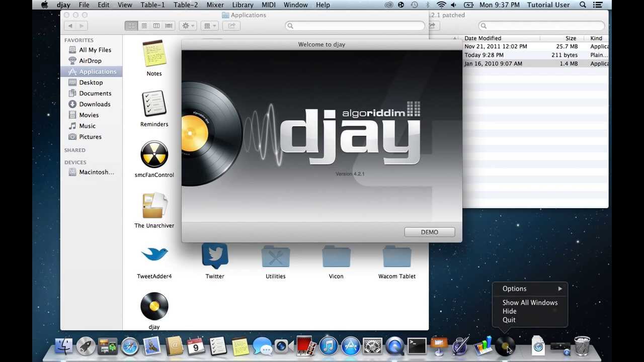Screen dimensions: 644x362
Task: Open Pictures in the Finder sidebar
Action: 91,137
